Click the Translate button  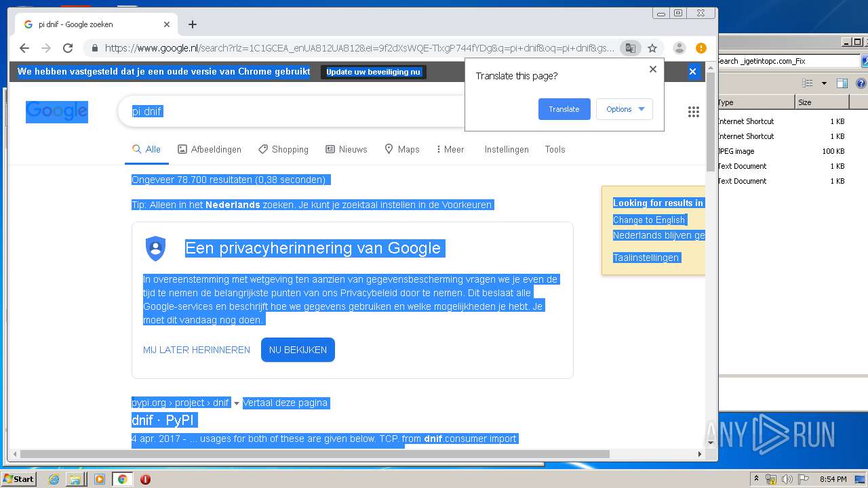[564, 109]
